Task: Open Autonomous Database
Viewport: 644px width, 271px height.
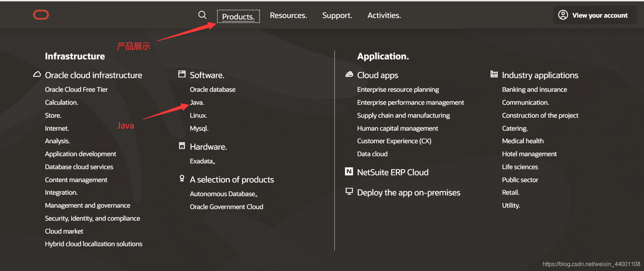Action: point(224,194)
